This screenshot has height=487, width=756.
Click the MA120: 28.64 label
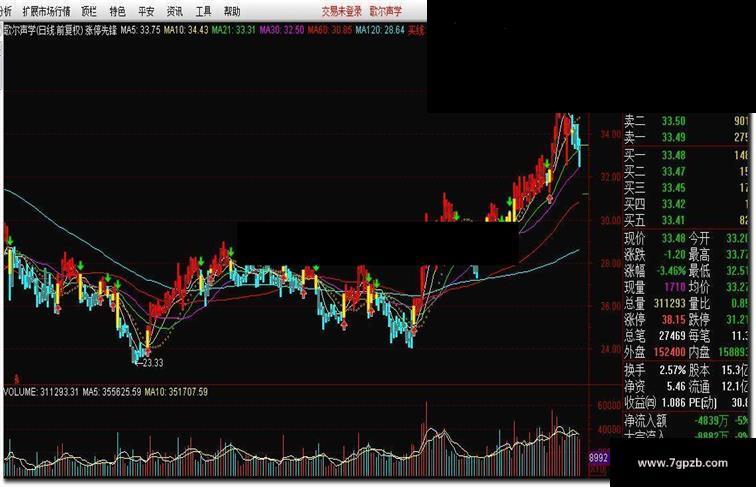click(x=380, y=30)
